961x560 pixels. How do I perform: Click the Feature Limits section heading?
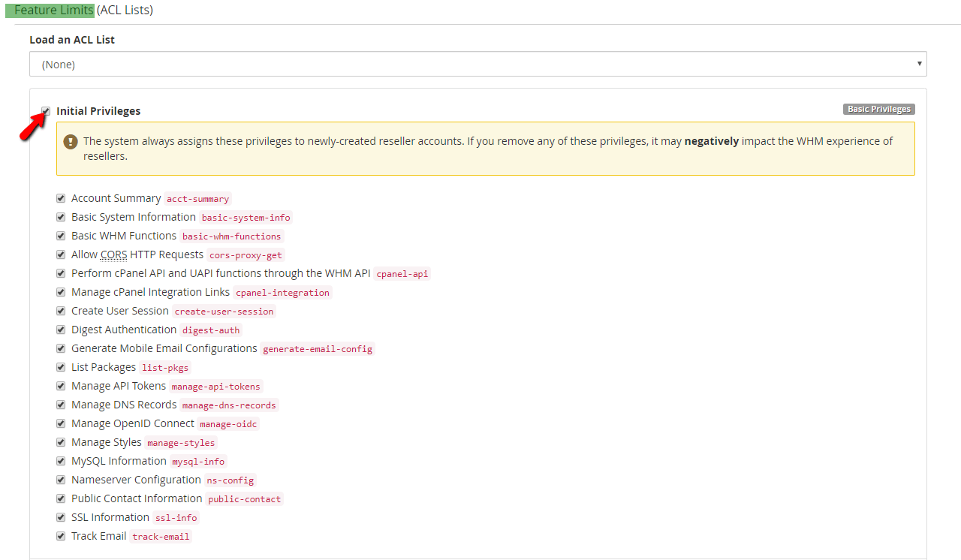coord(54,11)
